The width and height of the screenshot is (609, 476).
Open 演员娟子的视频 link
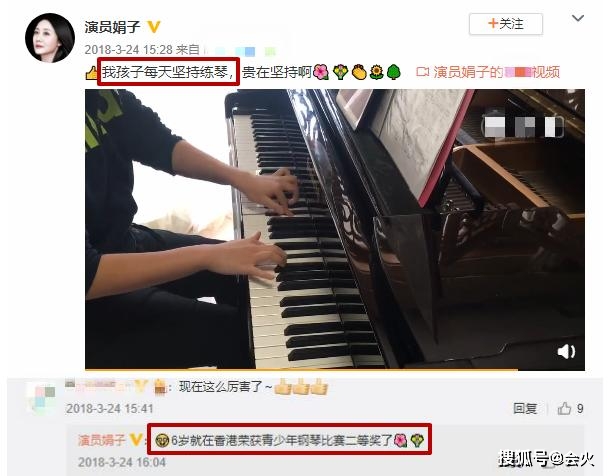[x=496, y=72]
